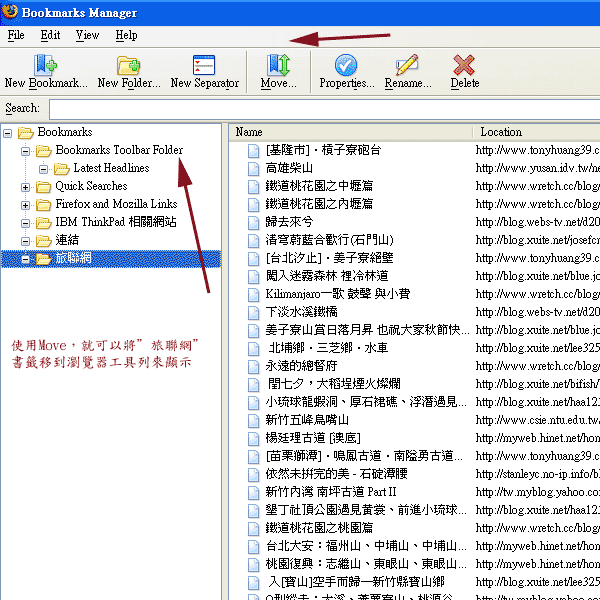Click the Rename pencil icon
600x600 pixels.
click(x=407, y=66)
